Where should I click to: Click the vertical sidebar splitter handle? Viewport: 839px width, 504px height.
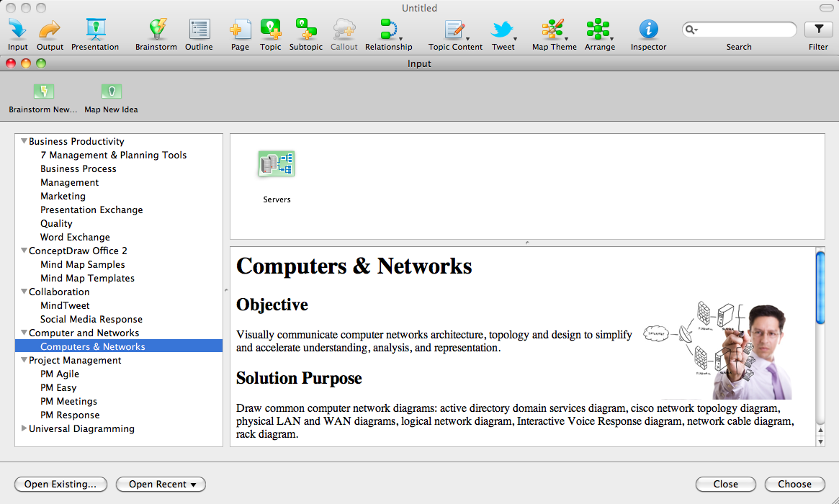pos(226,290)
